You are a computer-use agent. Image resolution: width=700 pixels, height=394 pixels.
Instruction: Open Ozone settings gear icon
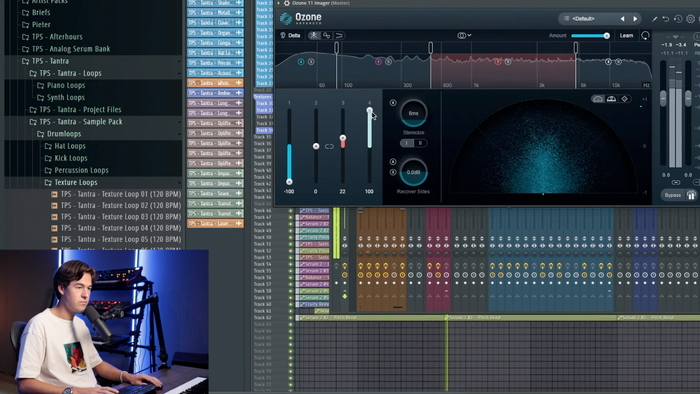[690, 19]
